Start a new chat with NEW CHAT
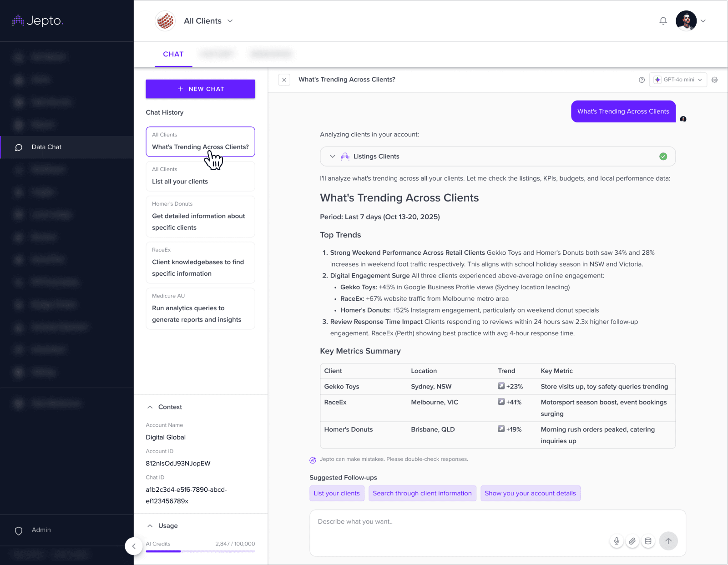The image size is (728, 565). click(x=200, y=89)
